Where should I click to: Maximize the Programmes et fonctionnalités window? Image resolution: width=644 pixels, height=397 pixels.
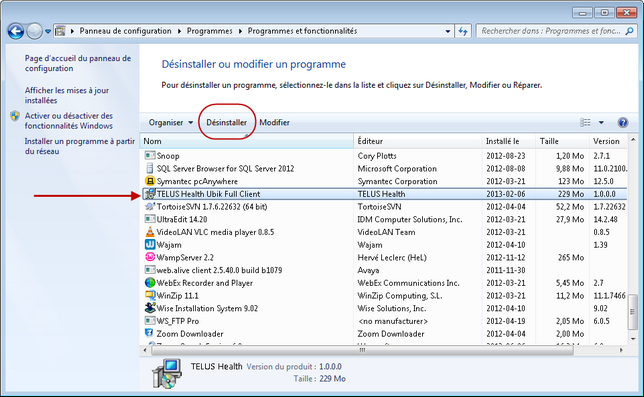pyautogui.click(x=605, y=13)
